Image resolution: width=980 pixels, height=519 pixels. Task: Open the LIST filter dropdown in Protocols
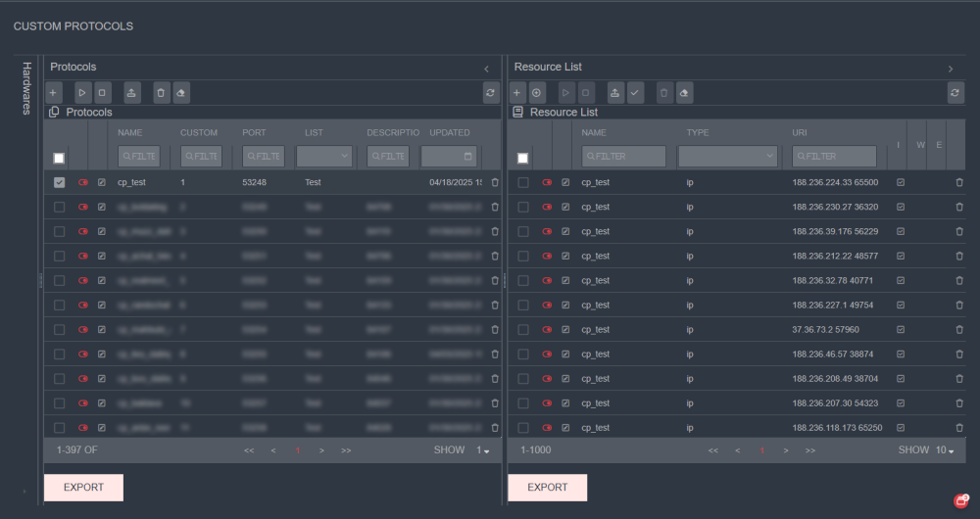click(324, 156)
